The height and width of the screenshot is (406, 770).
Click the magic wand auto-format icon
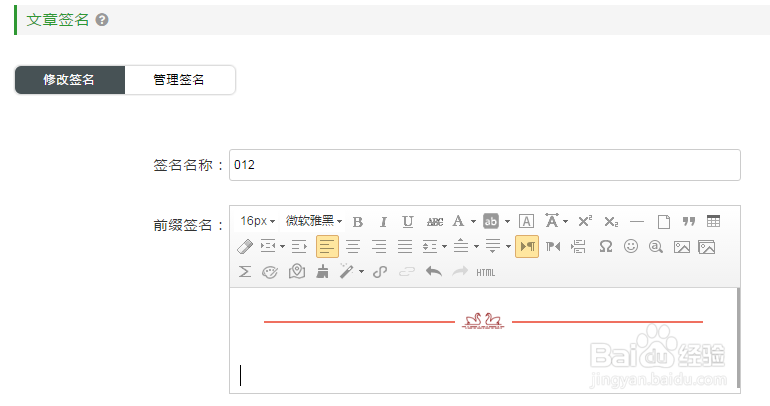347,271
